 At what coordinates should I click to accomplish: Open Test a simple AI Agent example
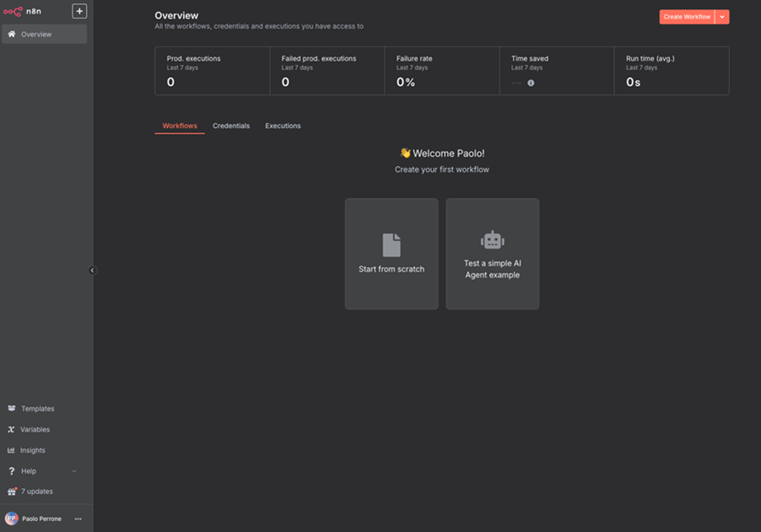(493, 254)
